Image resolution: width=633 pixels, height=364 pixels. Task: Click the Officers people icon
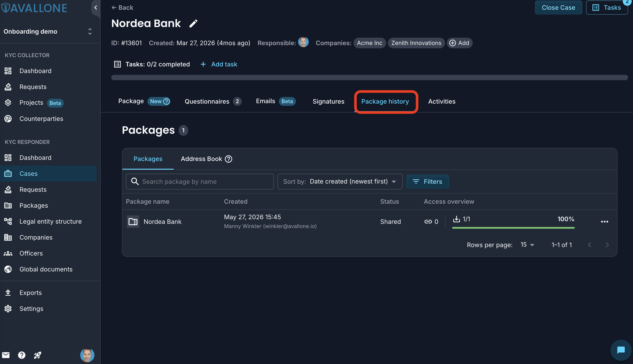[x=8, y=253]
